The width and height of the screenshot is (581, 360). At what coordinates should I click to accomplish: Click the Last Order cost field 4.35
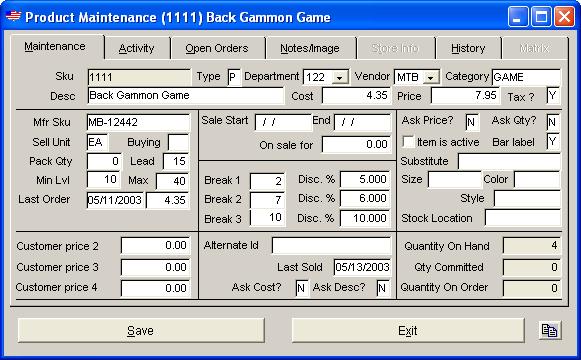[167, 200]
